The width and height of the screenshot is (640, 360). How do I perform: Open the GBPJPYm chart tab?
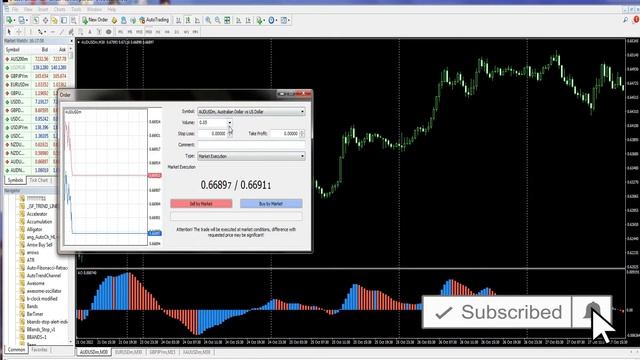[x=162, y=352]
